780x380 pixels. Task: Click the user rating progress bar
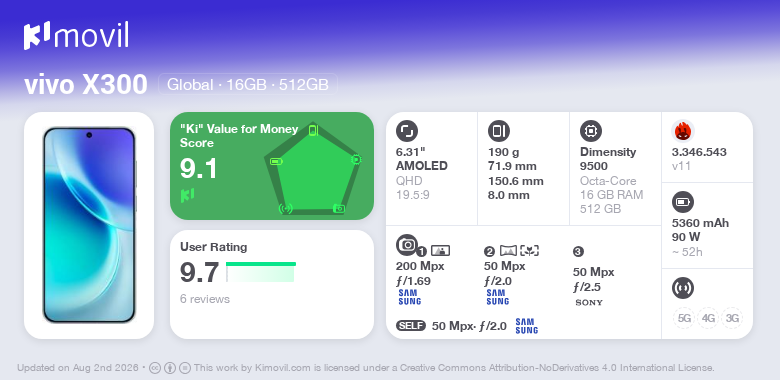pyautogui.click(x=261, y=272)
